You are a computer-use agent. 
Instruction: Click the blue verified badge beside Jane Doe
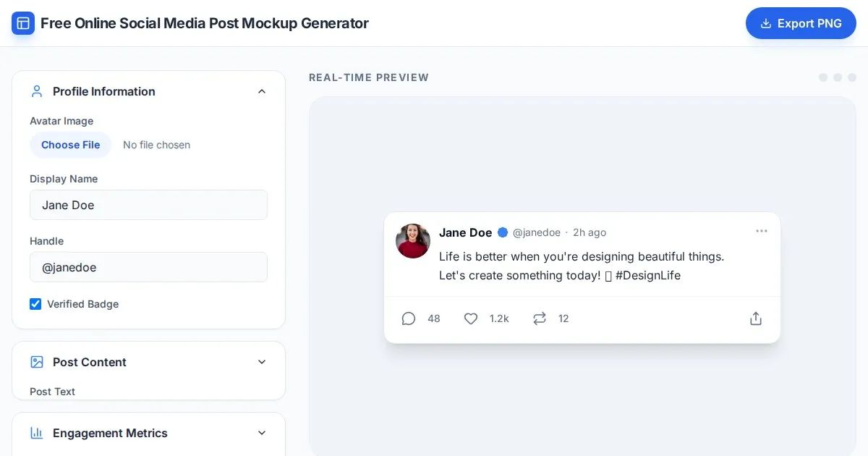point(503,232)
